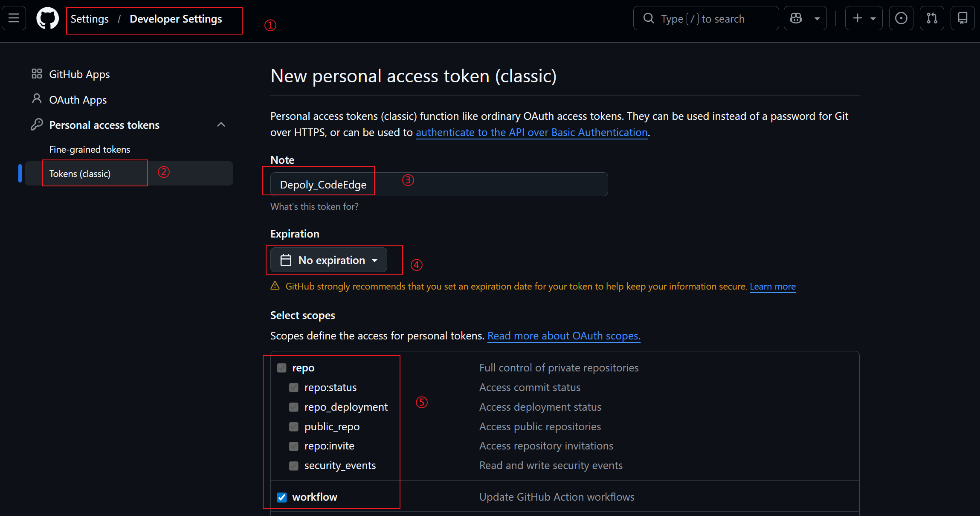Click the GitHub Octocat logo

pos(47,19)
